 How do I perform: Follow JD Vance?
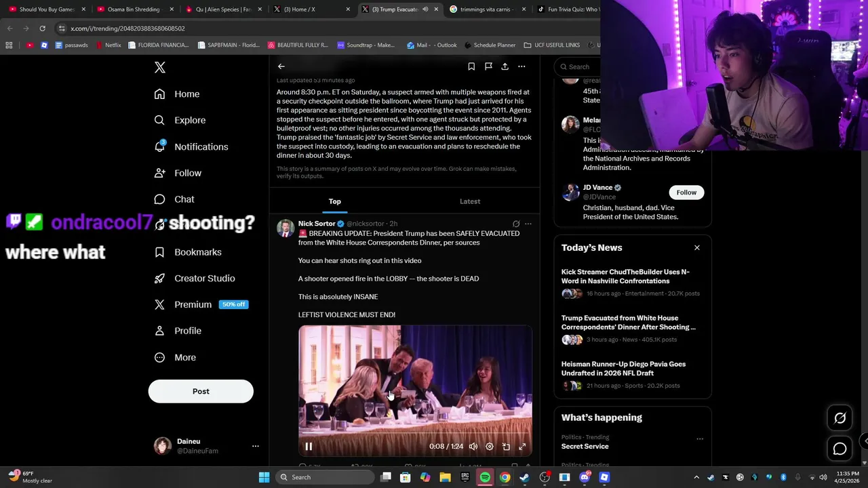pos(686,192)
